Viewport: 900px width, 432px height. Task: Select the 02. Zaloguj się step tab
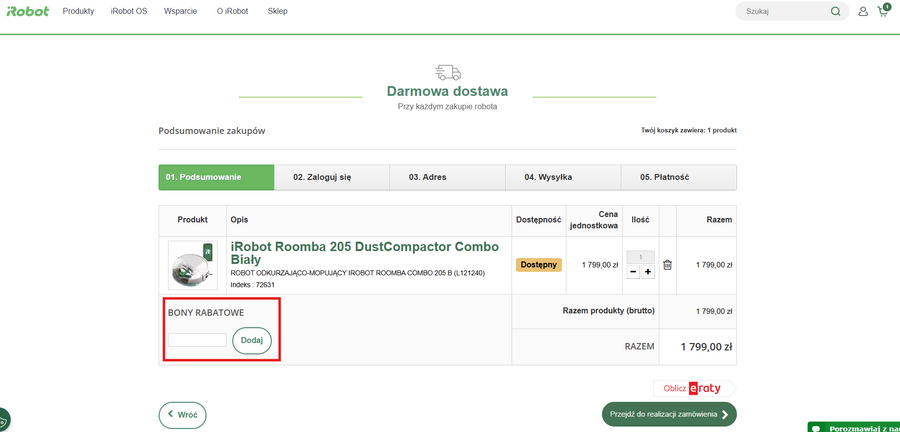click(332, 177)
